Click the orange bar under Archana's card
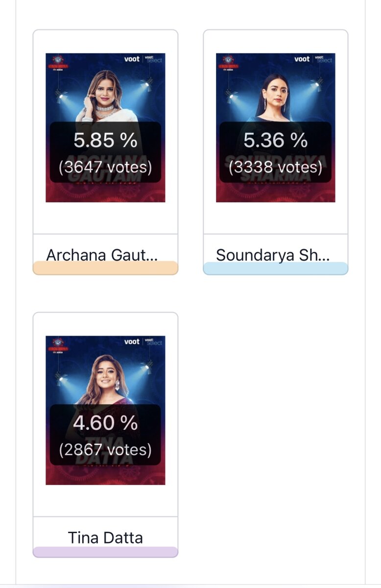The width and height of the screenshot is (381, 588). pos(105,269)
